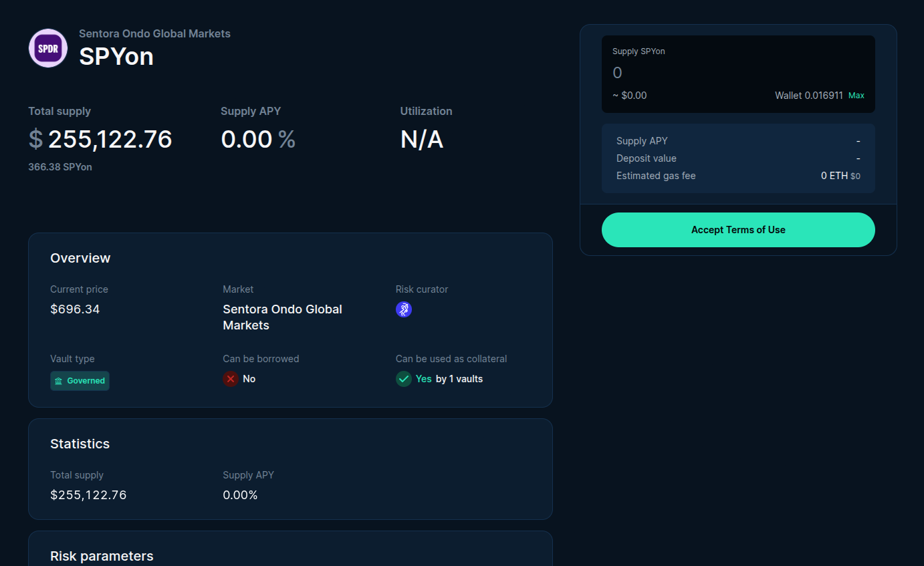Select the $255,122.76 total supply headline

click(x=100, y=139)
